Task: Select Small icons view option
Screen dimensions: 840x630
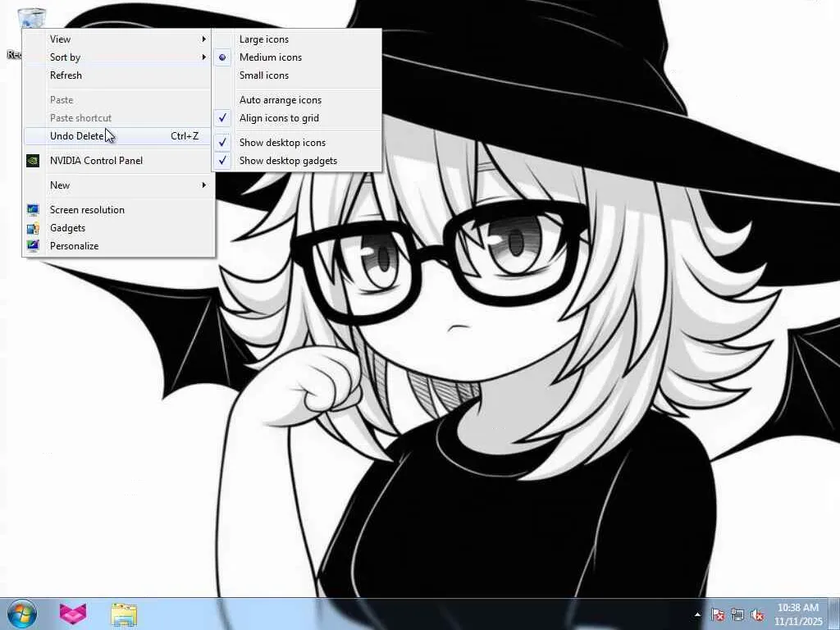Action: point(297,75)
